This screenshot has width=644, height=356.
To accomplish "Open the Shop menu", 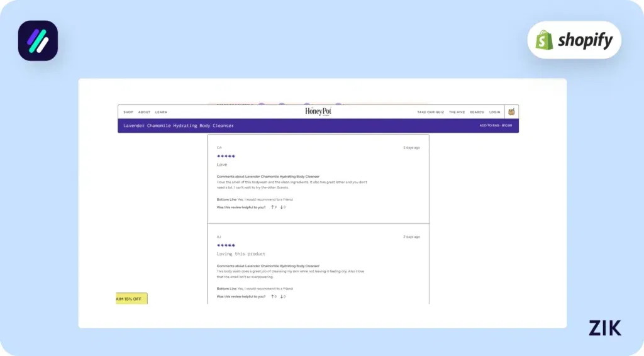I will [128, 112].
